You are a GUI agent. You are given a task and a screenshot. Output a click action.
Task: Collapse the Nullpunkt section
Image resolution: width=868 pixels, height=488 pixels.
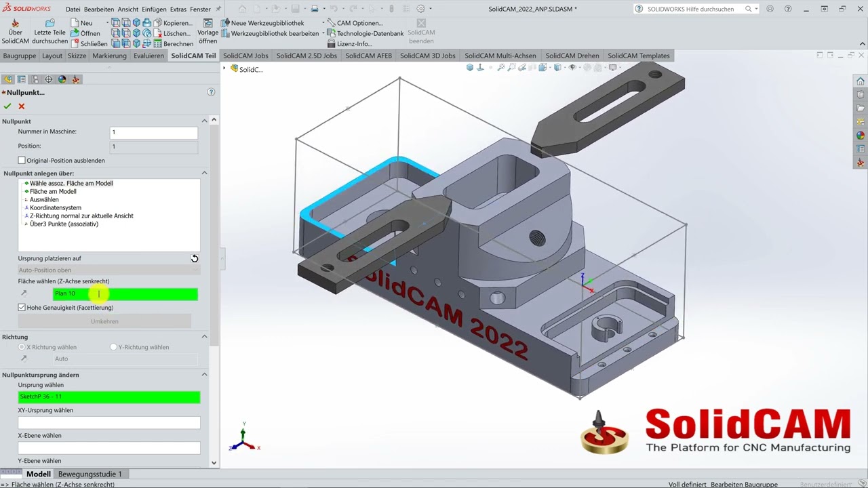204,121
